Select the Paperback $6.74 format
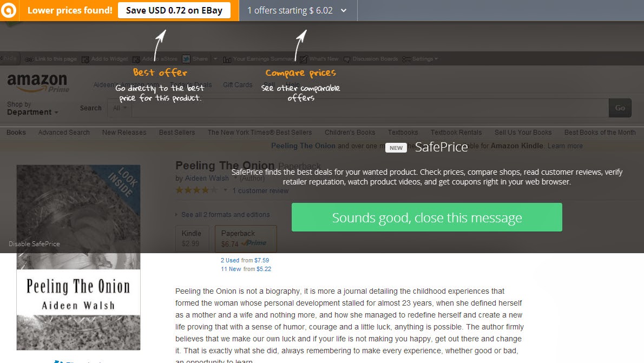 pos(246,238)
